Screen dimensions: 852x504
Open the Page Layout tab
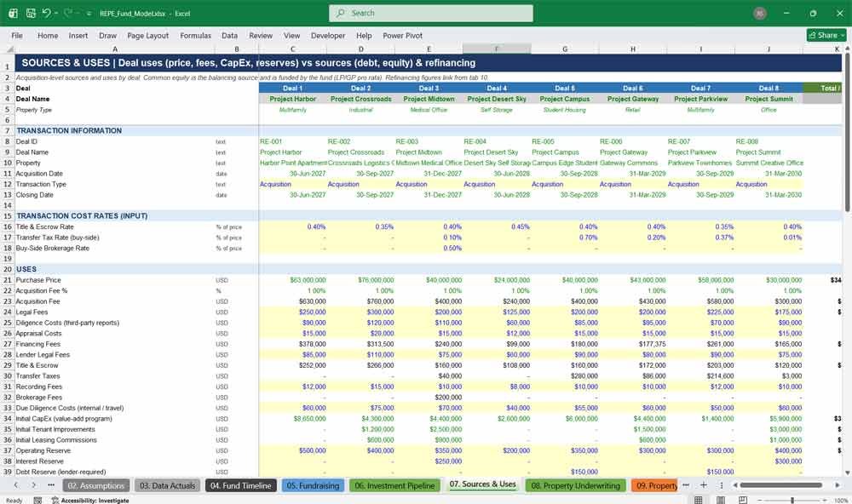147,35
